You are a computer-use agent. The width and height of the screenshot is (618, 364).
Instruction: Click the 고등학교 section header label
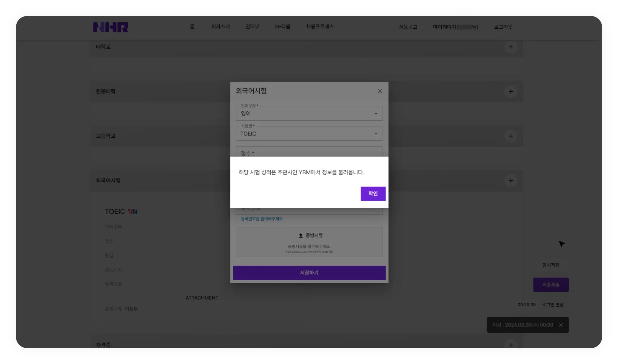pos(106,136)
